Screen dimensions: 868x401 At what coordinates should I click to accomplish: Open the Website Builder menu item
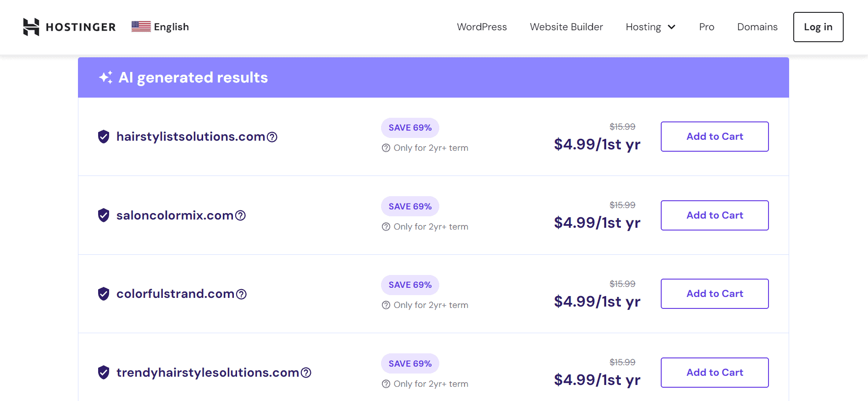point(566,27)
